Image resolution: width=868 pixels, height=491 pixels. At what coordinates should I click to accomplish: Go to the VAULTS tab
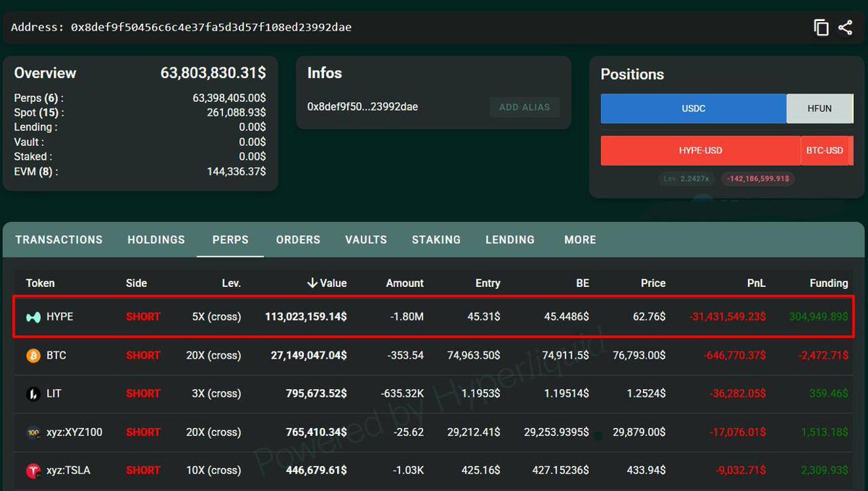[366, 239]
